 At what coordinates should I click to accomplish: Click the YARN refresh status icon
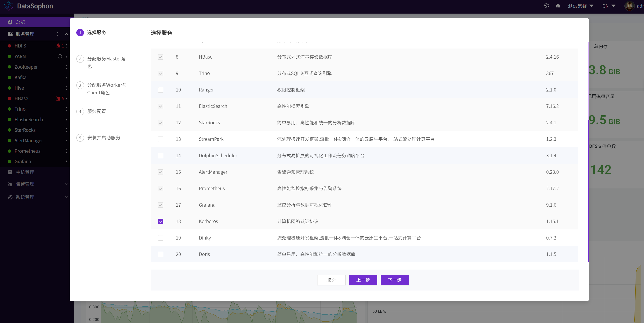(x=60, y=56)
